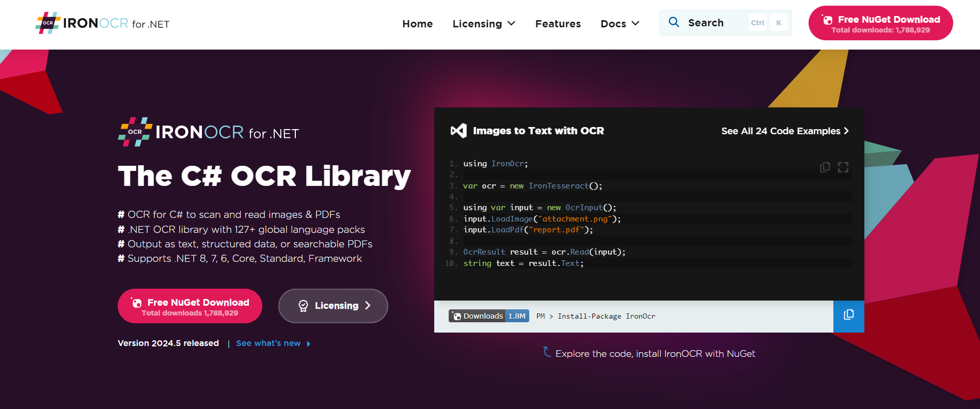Click the Downloads 1.8M NuGet badge
The image size is (980, 409).
(x=488, y=316)
